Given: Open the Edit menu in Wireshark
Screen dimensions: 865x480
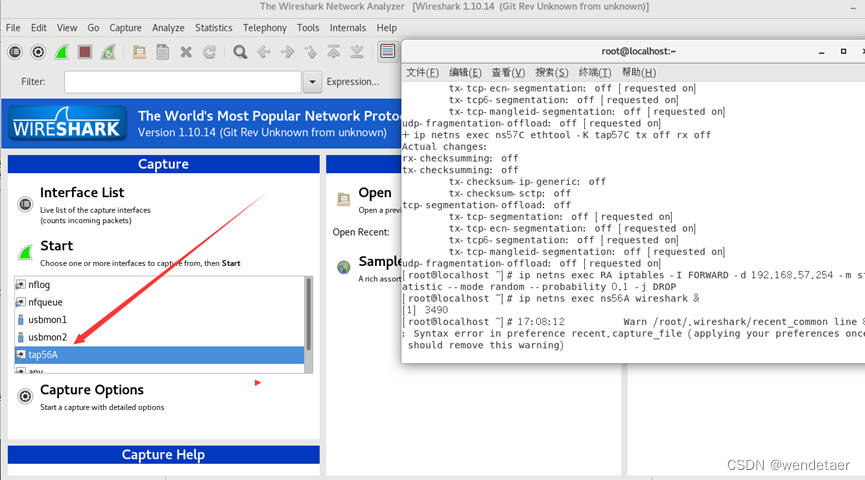Looking at the screenshot, I should point(39,28).
